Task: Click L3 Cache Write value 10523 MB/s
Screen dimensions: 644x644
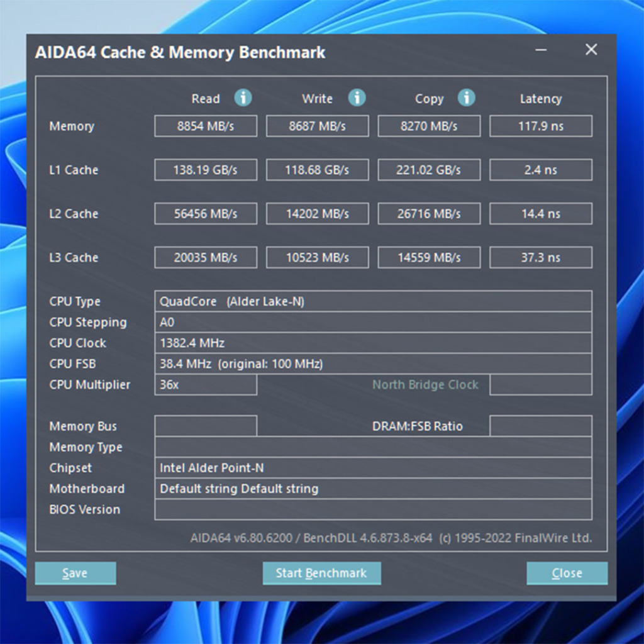Action: 318,257
